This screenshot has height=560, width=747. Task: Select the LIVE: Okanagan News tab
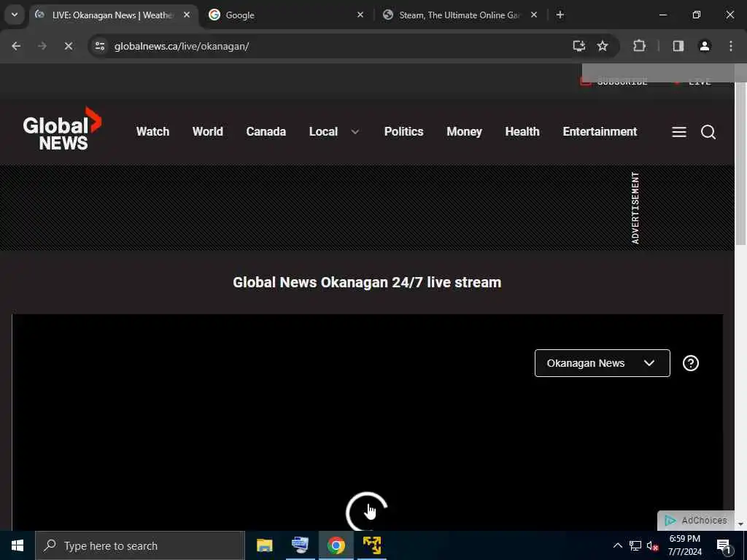[x=113, y=15]
